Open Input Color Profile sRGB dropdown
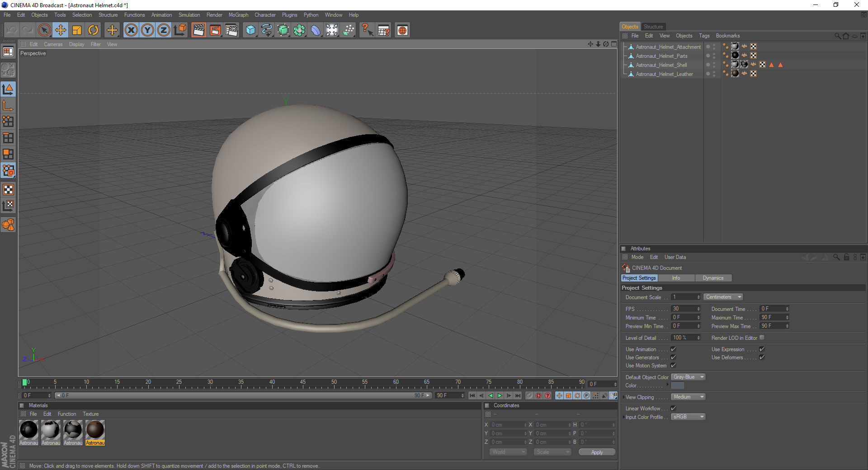Screen dimensions: 868x470 (x=688, y=417)
